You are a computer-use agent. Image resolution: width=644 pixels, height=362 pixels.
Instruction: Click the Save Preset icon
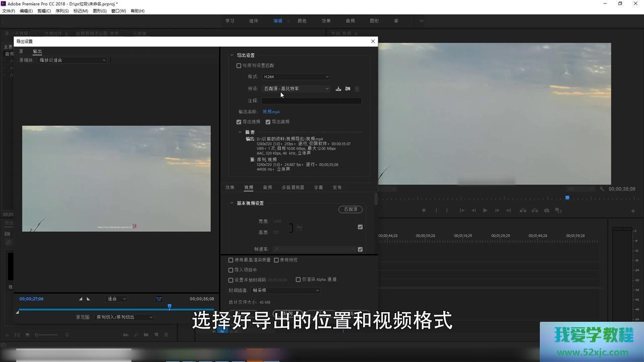coord(338,89)
